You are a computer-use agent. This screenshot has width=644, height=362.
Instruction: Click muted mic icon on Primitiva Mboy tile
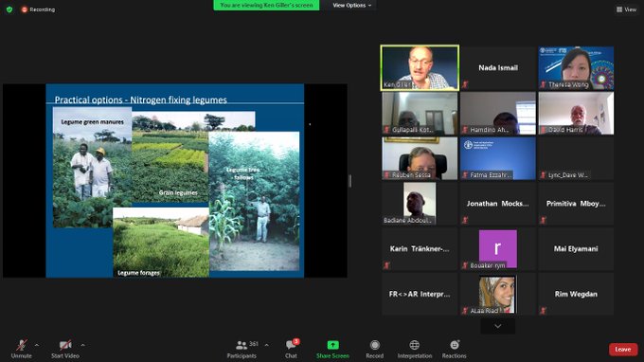tap(543, 220)
